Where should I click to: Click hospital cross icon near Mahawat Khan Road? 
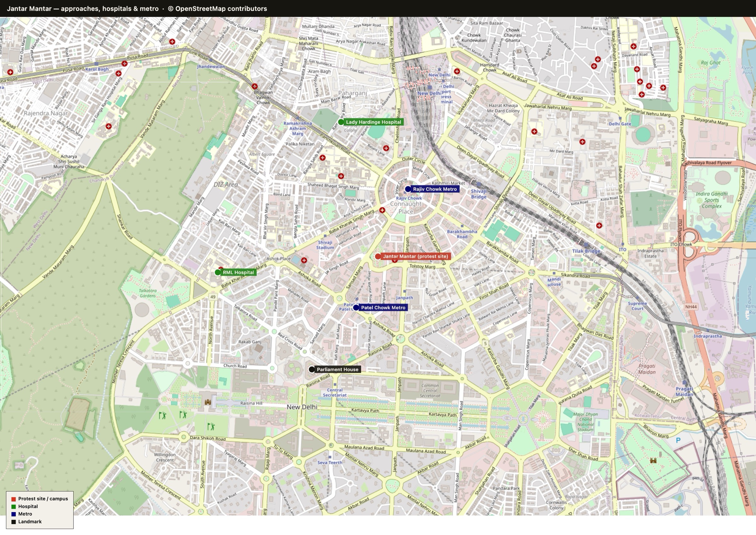pos(599,226)
